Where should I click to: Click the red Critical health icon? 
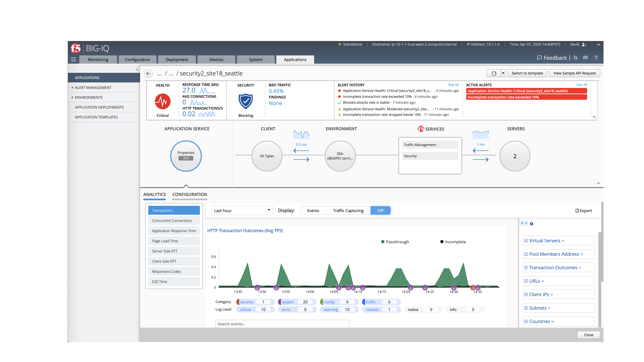click(x=162, y=101)
